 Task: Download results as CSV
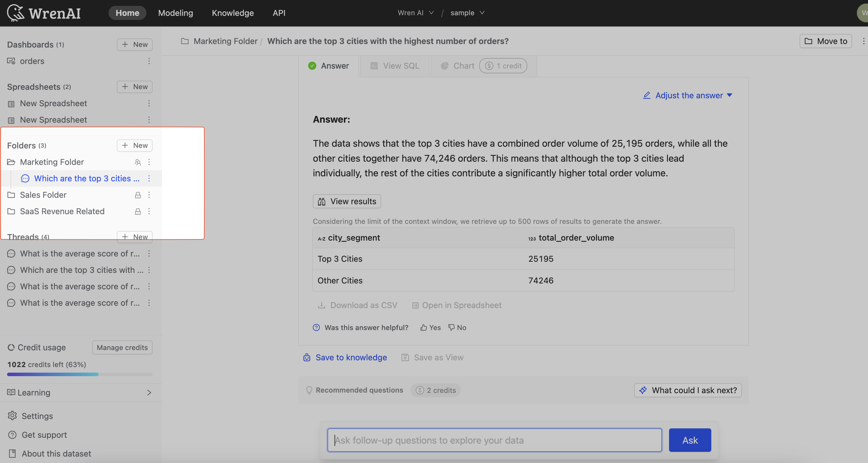pos(357,305)
